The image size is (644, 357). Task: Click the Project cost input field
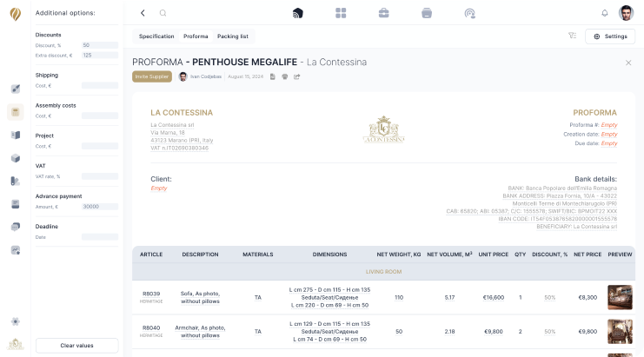click(x=100, y=146)
